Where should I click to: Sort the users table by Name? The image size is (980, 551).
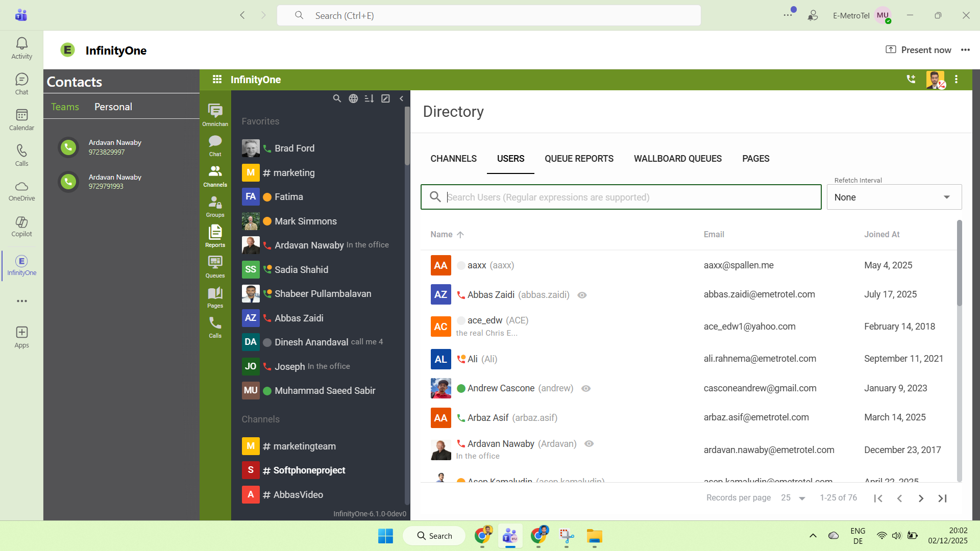[447, 234]
